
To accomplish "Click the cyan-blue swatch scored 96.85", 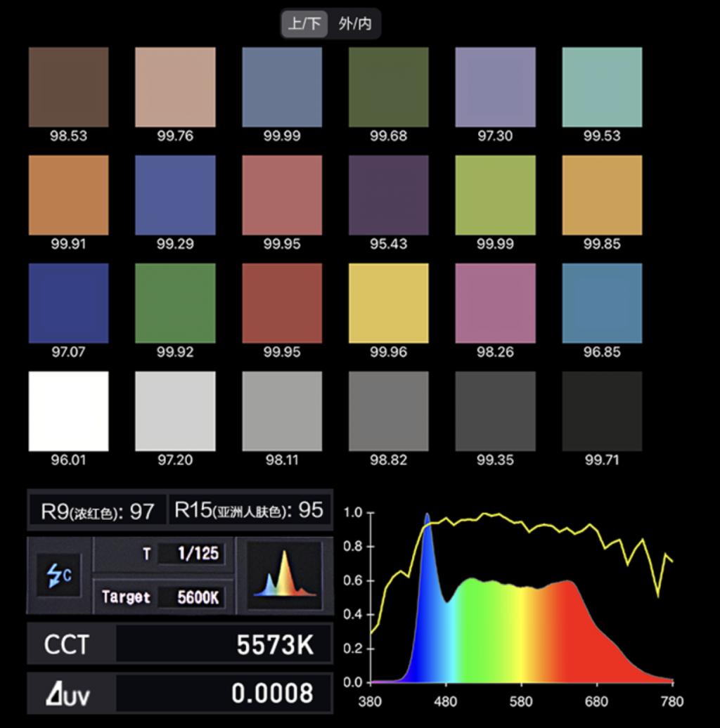I will tap(602, 303).
